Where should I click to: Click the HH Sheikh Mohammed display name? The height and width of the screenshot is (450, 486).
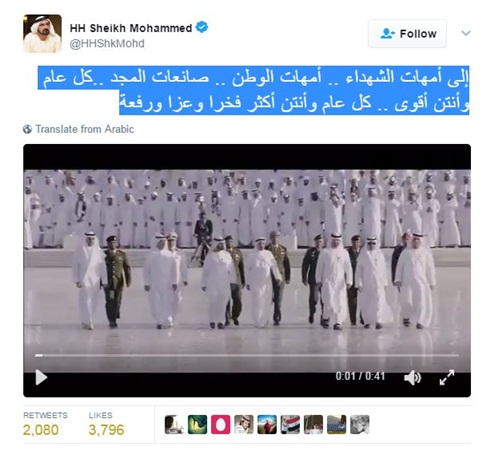coord(131,28)
